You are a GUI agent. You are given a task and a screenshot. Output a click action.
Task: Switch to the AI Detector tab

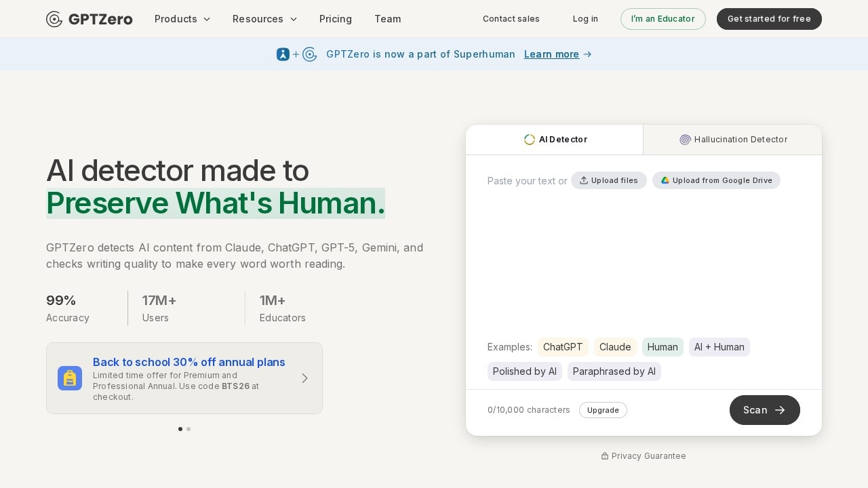[555, 140]
